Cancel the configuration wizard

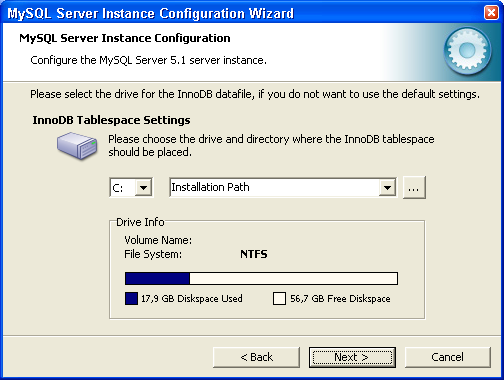tap(448, 357)
